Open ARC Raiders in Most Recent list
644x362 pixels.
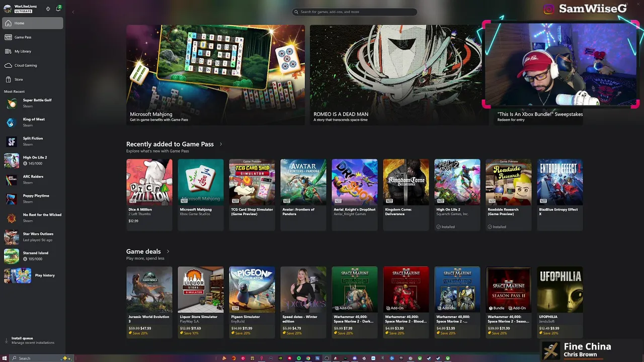pyautogui.click(x=33, y=179)
